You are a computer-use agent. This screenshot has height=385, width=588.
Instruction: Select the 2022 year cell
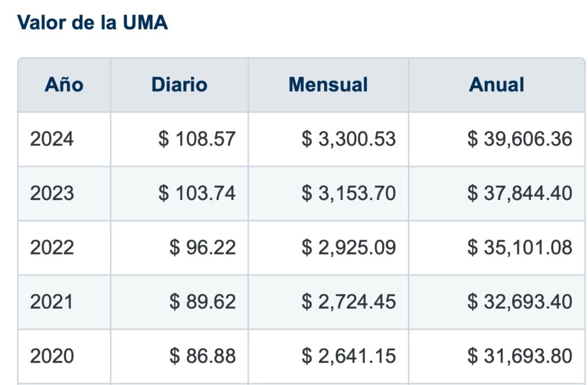tap(52, 247)
